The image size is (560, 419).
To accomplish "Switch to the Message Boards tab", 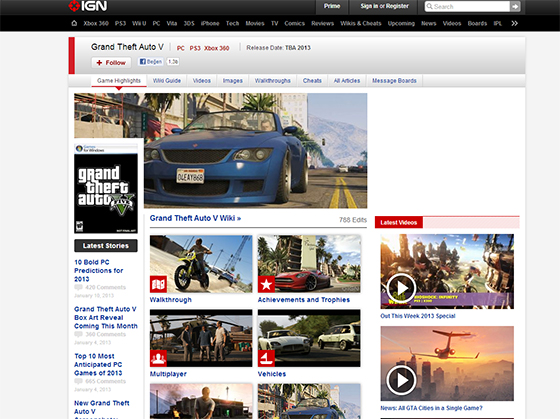I will pos(394,81).
